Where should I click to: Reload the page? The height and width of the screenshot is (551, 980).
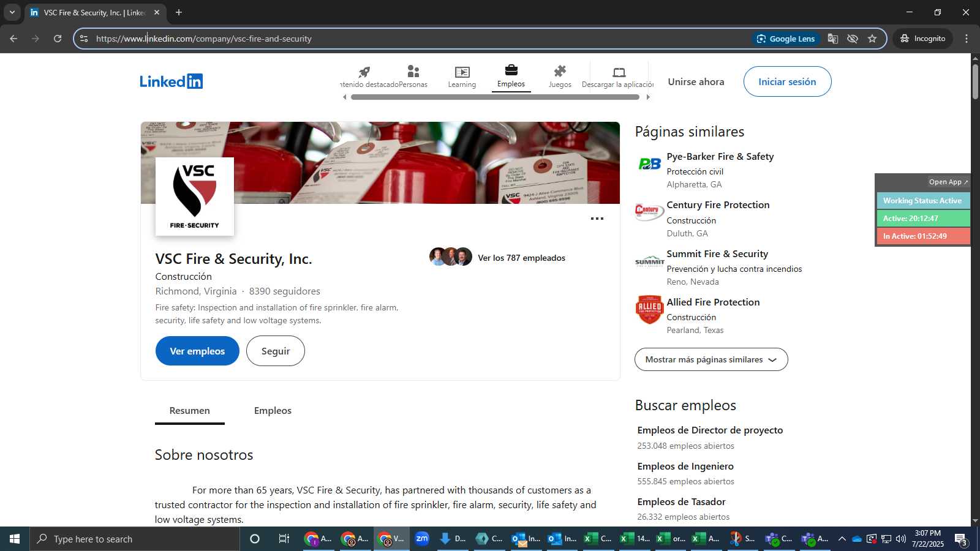[58, 39]
